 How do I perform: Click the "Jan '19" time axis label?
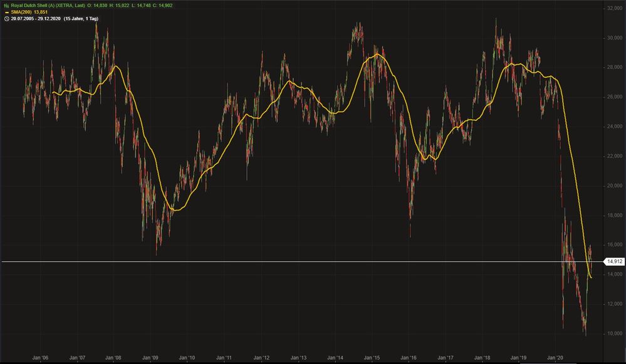[518, 358]
